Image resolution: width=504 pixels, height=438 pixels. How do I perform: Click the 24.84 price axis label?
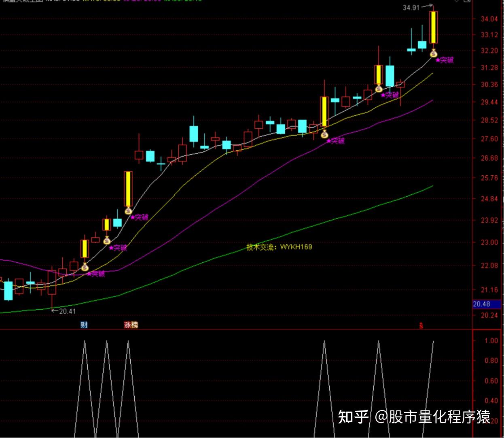pyautogui.click(x=489, y=199)
